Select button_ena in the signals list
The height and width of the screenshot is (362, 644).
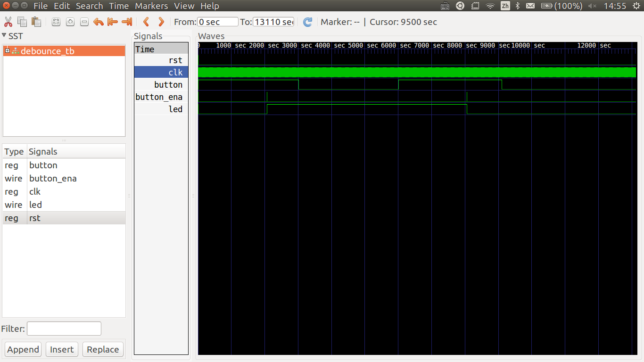tap(53, 179)
